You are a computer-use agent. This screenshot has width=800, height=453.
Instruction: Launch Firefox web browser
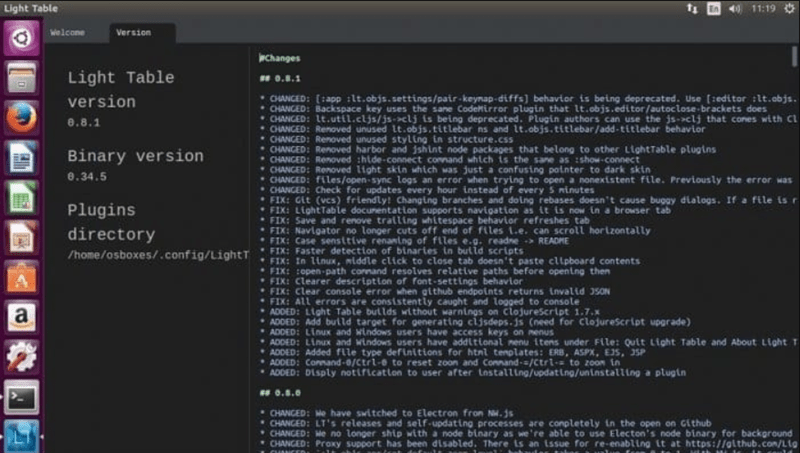pos(21,118)
